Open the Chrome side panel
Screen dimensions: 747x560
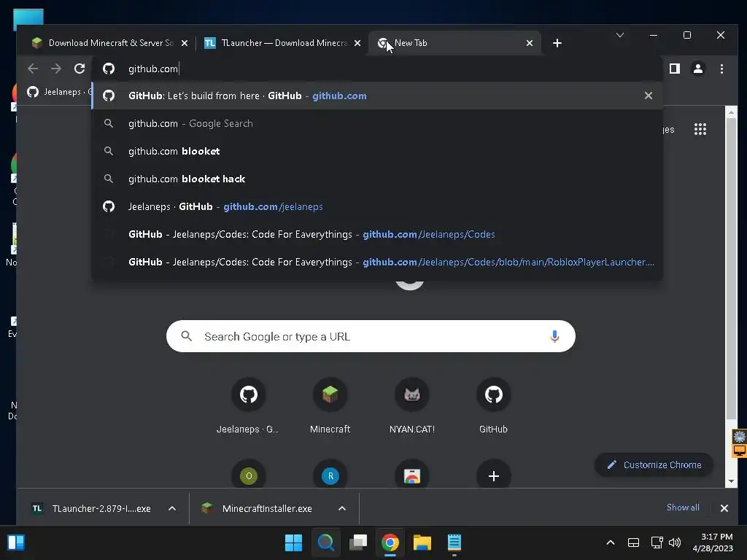675,69
